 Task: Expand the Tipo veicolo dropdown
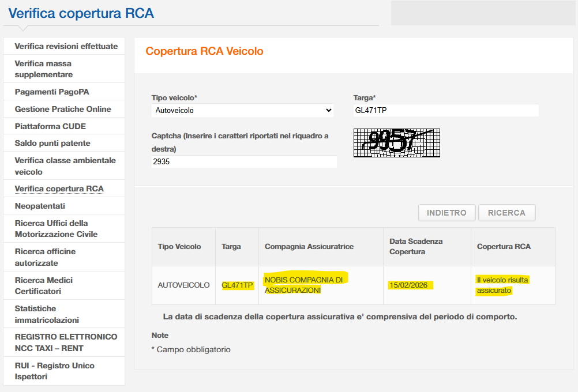242,111
